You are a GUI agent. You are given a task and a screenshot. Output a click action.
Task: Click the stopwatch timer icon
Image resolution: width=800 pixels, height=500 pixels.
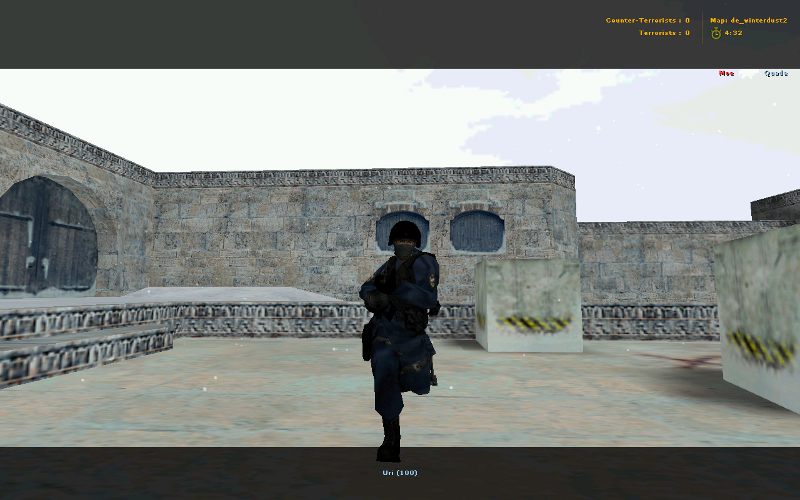[716, 33]
